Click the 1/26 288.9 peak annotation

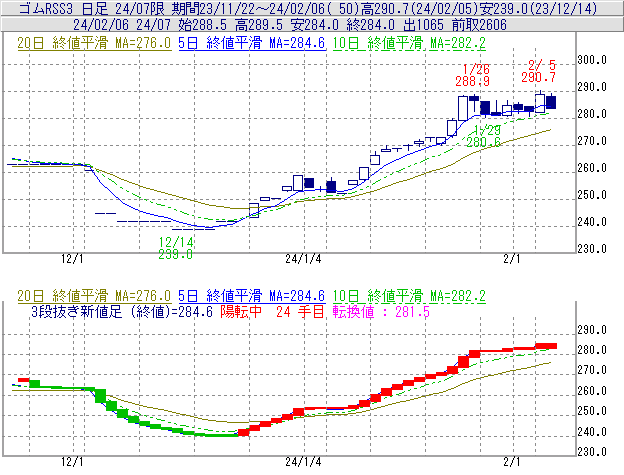pyautogui.click(x=473, y=75)
